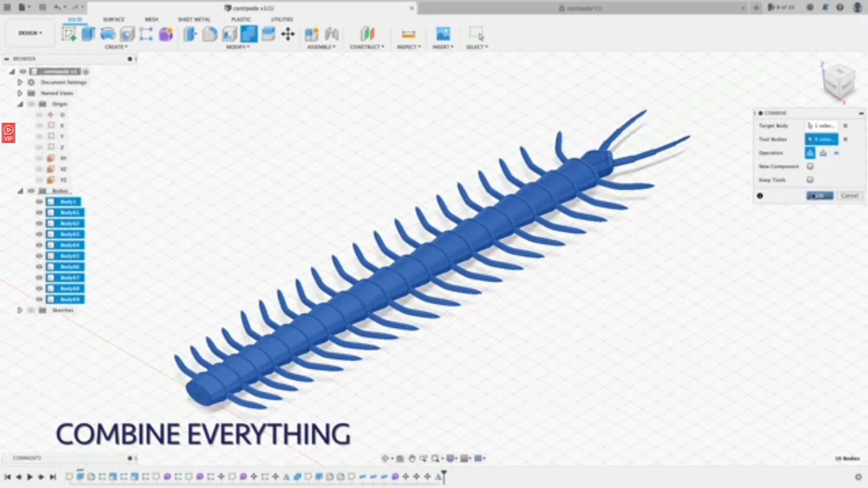Expand the Sketches folder in browser
This screenshot has height=488, width=868.
tap(20, 310)
